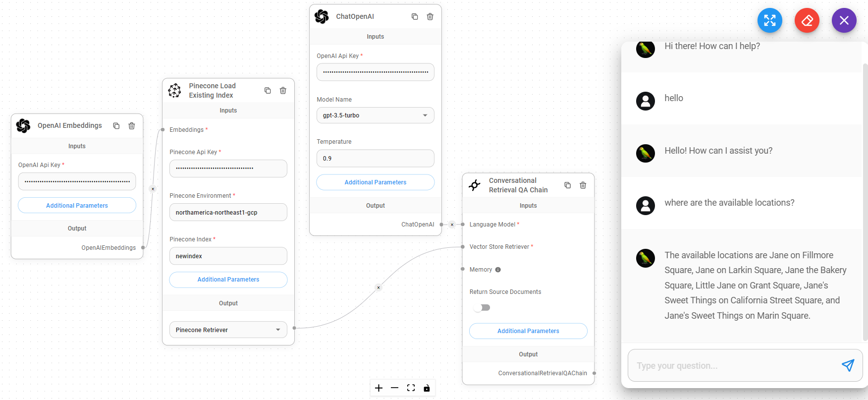
Task: Clear chat history with the red eraser button
Action: click(807, 20)
